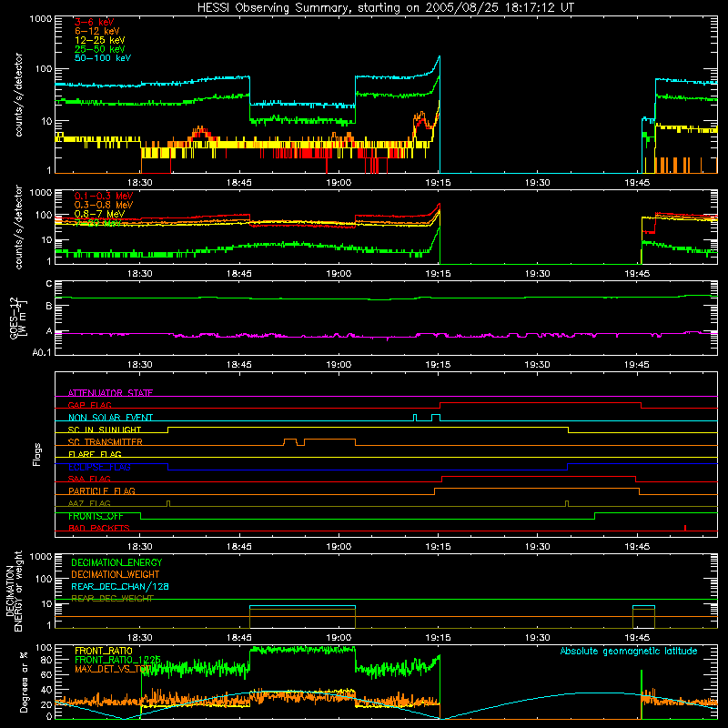This screenshot has height=728, width=728.
Task: Click the DECIMATION_WEIGHT legend label
Action: point(116,575)
